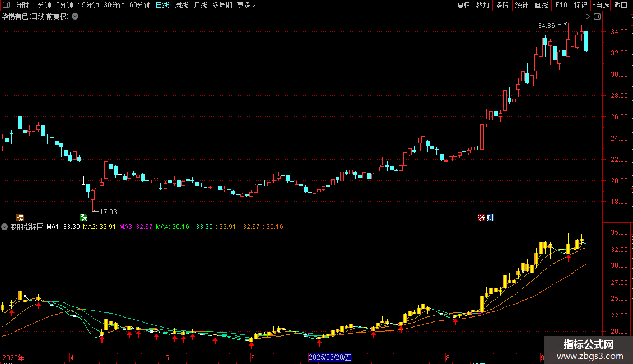Select the 30分钟 period tab
The width and height of the screenshot is (633, 364).
click(x=114, y=5)
